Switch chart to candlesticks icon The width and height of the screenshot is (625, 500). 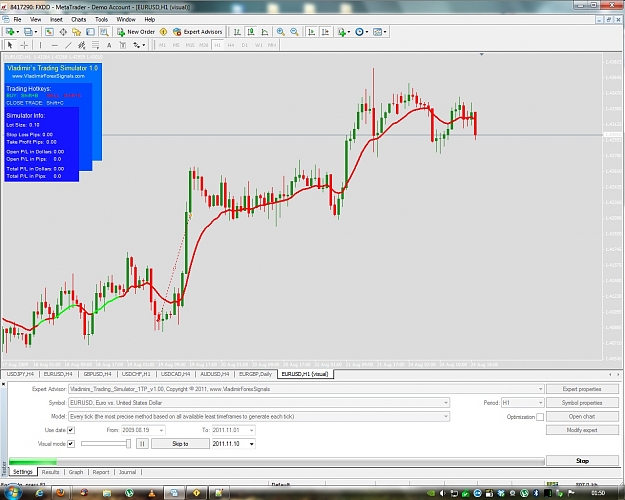coord(251,32)
